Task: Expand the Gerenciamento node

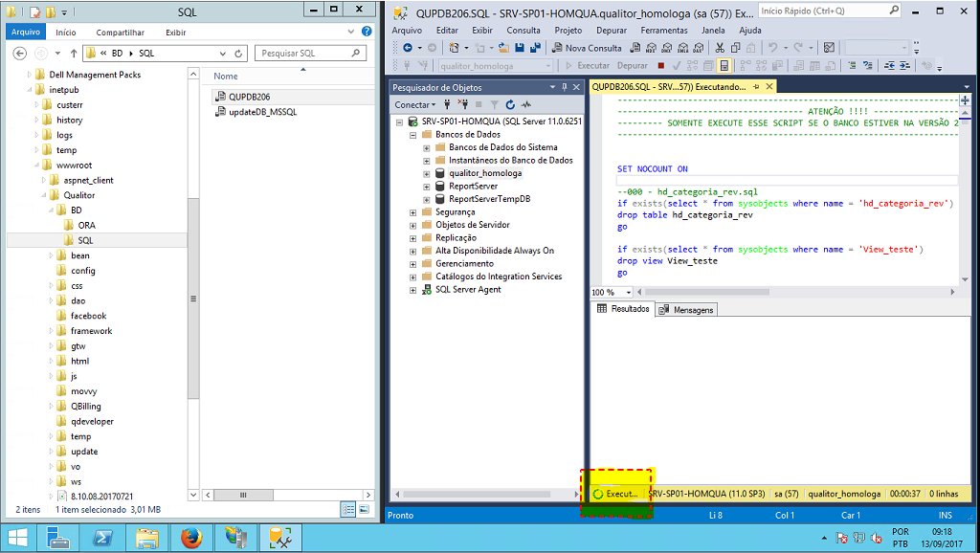Action: (413, 264)
